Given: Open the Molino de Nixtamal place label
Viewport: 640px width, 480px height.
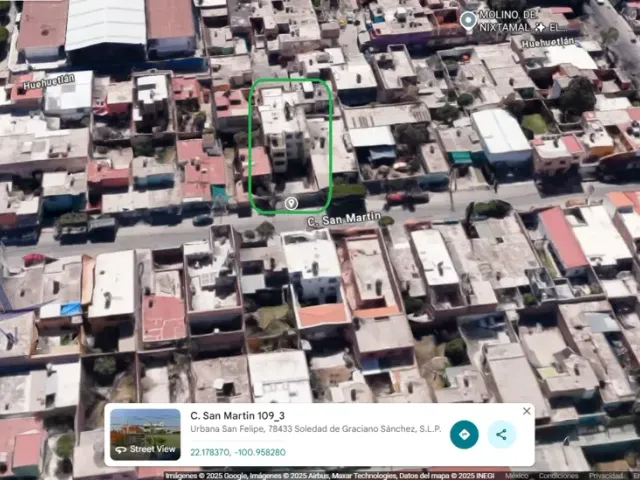Looking at the screenshot, I should pos(523,21).
